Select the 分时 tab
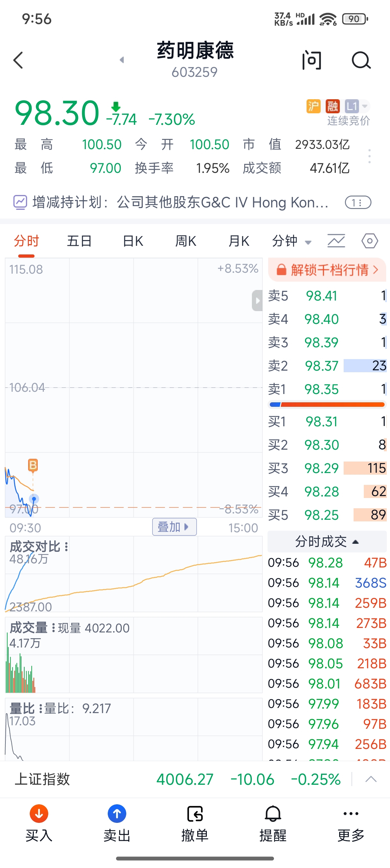Image resolution: width=390 pixels, height=868 pixels. (26, 241)
